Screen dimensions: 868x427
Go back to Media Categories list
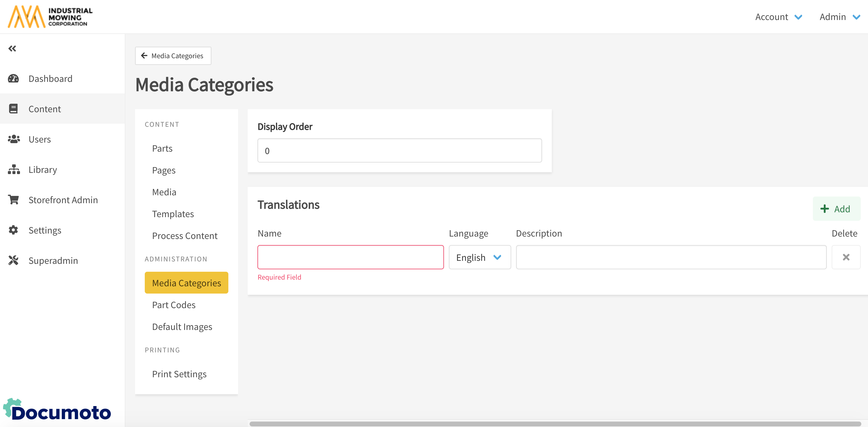click(x=173, y=56)
